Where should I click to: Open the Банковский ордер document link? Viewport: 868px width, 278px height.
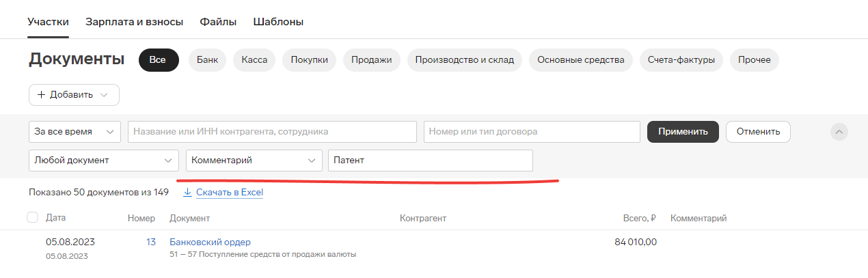click(210, 242)
